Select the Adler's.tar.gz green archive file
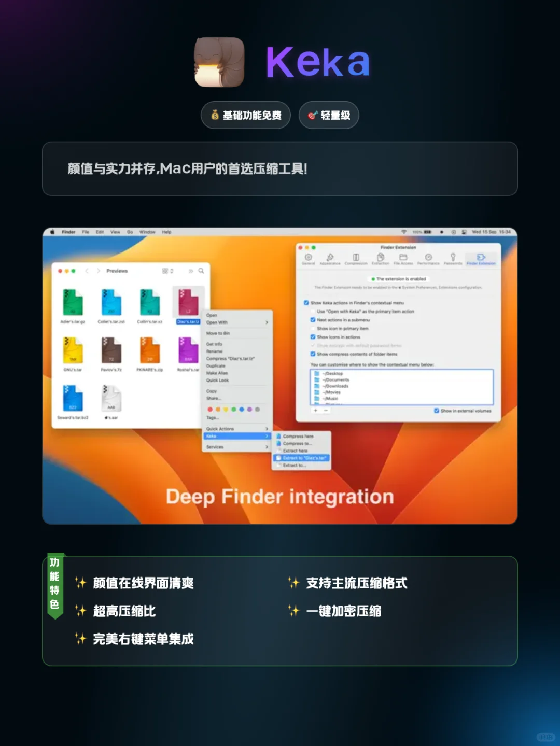The width and height of the screenshot is (560, 746). click(73, 303)
